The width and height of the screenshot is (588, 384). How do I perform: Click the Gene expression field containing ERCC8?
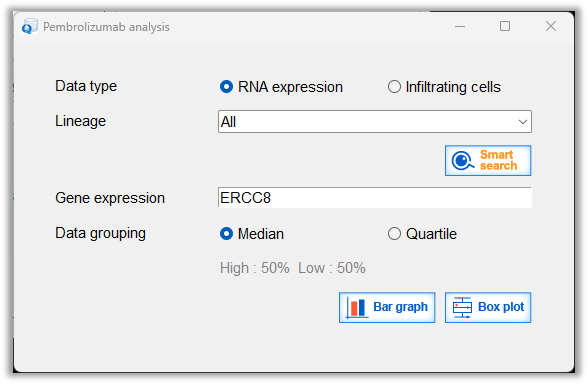pyautogui.click(x=375, y=198)
